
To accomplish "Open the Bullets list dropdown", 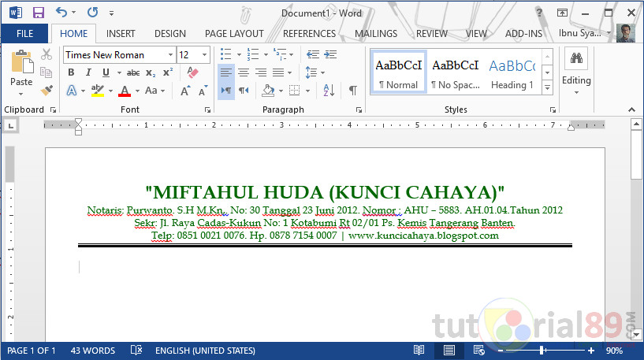I will pos(239,54).
